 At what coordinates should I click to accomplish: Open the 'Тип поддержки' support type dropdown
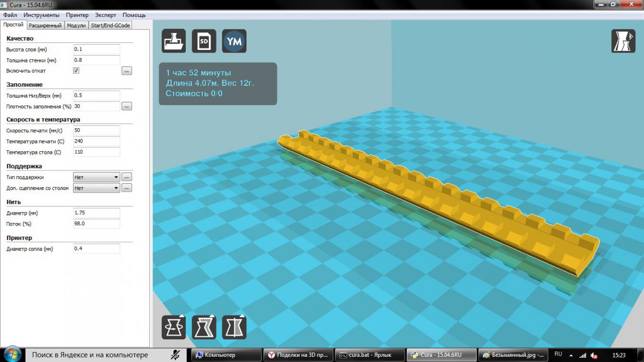97,177
